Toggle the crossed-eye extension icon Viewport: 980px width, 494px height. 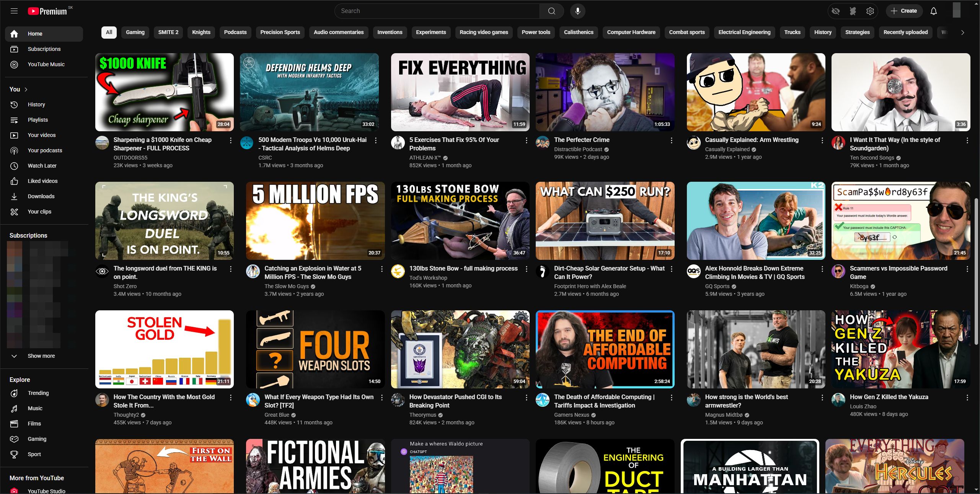pos(835,11)
